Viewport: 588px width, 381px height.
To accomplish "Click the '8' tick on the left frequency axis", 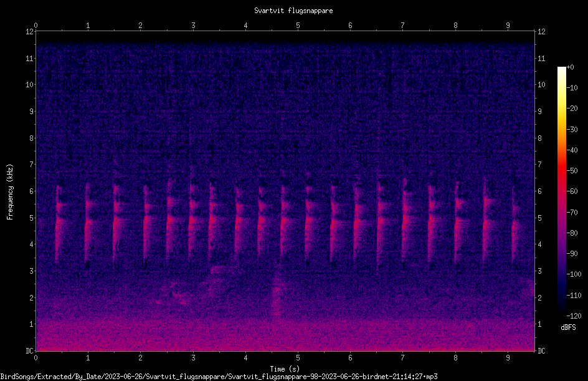I will (x=32, y=138).
